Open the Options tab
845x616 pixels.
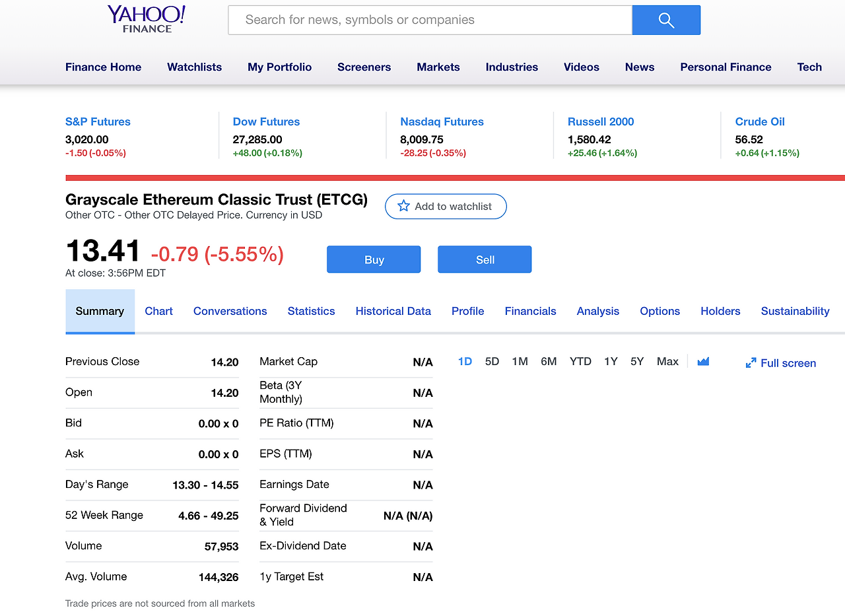(x=659, y=311)
